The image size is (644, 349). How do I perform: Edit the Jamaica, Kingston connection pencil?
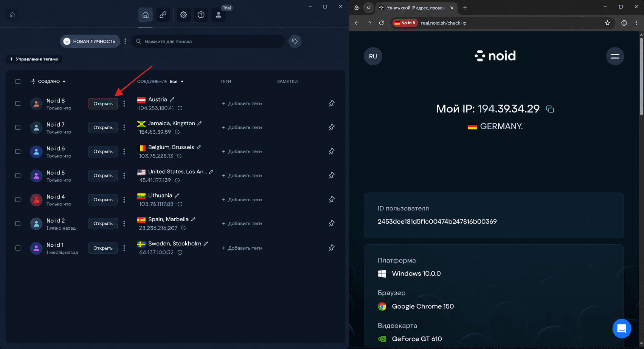click(200, 123)
